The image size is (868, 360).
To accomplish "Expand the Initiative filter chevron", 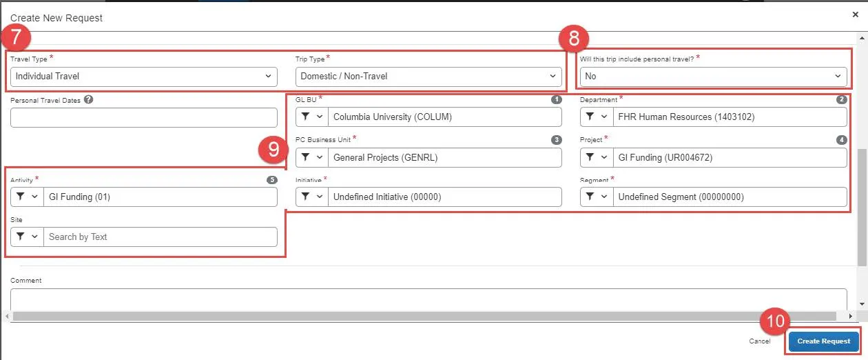I will click(320, 197).
